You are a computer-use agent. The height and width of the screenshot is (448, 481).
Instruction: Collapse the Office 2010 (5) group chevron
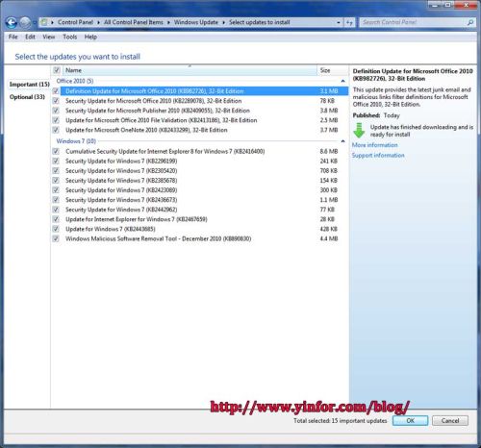click(x=342, y=81)
